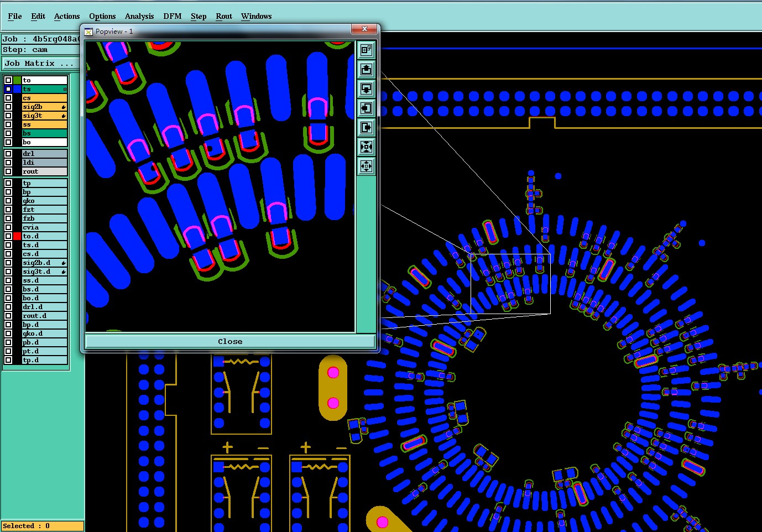Click the Popview window title icon
The height and width of the screenshot is (532, 762).
(88, 32)
